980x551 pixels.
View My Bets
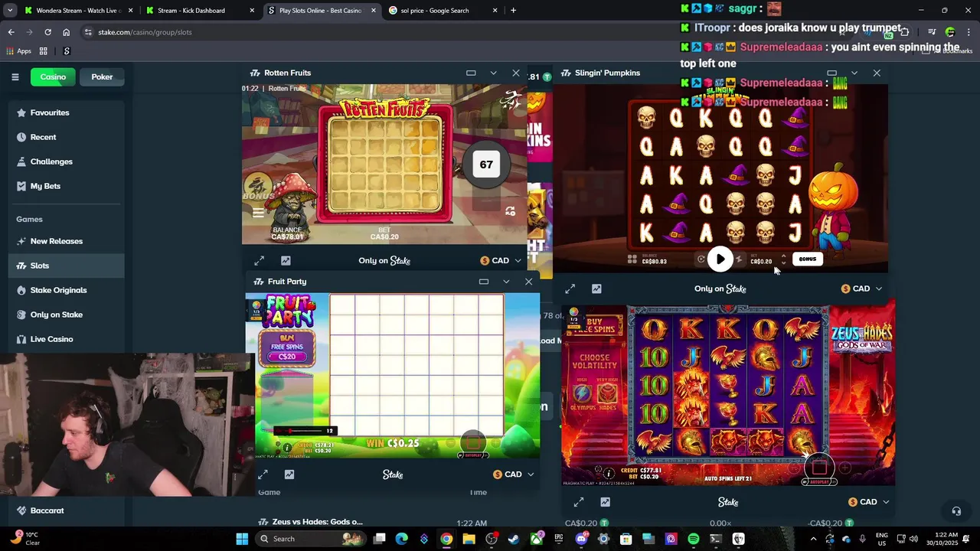click(66, 186)
